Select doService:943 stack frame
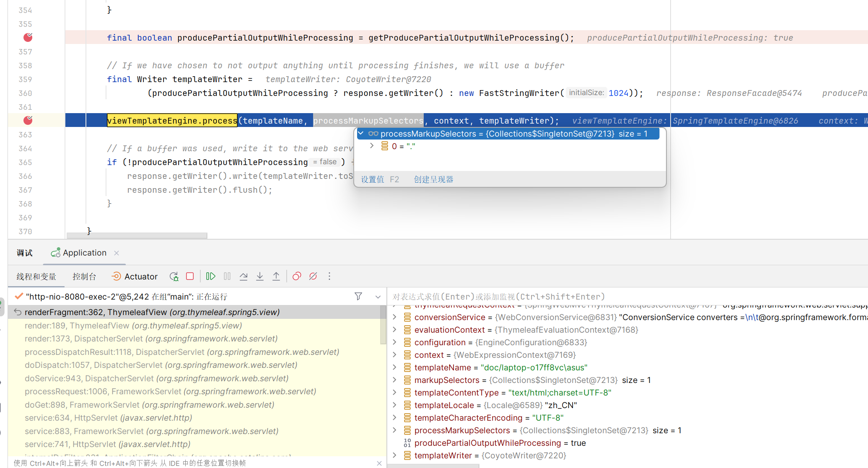Image resolution: width=868 pixels, height=468 pixels. (x=194, y=378)
